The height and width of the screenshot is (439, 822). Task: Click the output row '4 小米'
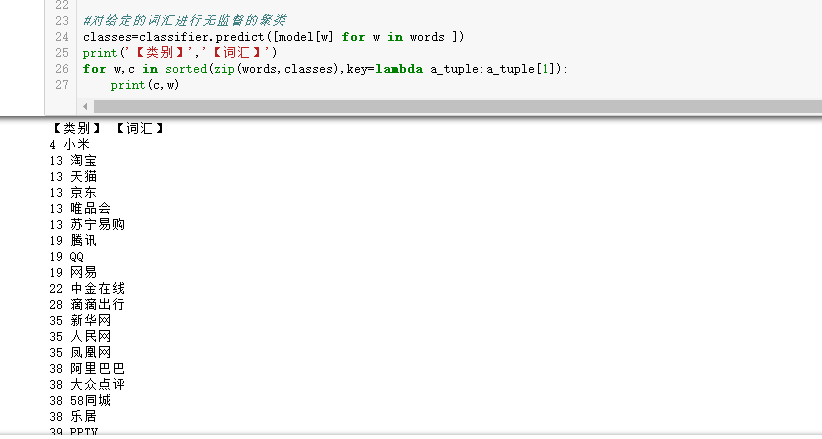[x=69, y=145]
